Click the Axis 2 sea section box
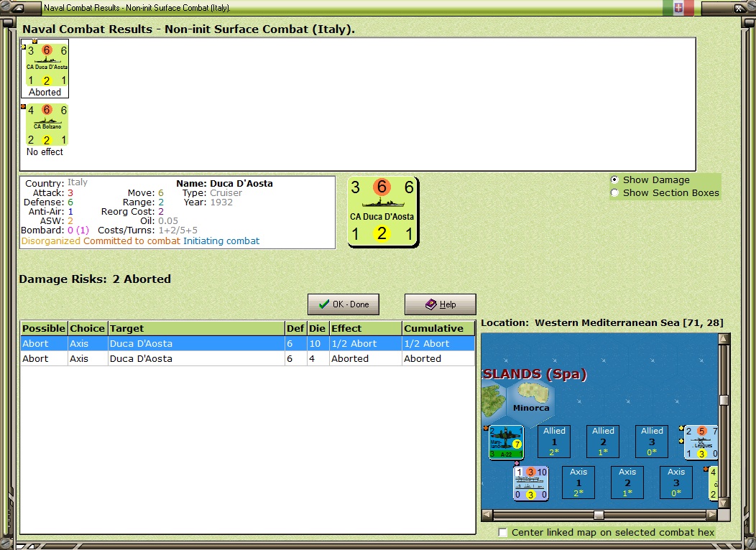 pos(627,482)
